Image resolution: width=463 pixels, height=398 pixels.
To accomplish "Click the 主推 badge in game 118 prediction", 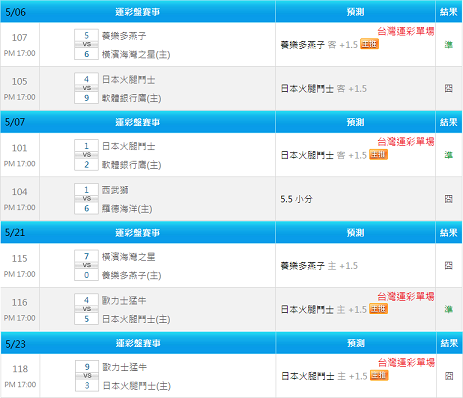I will [379, 376].
